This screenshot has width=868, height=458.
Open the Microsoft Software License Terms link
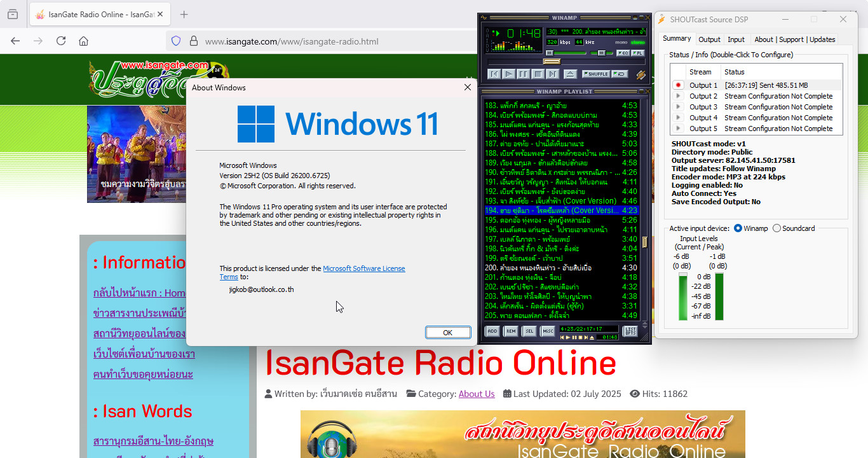[x=364, y=268]
